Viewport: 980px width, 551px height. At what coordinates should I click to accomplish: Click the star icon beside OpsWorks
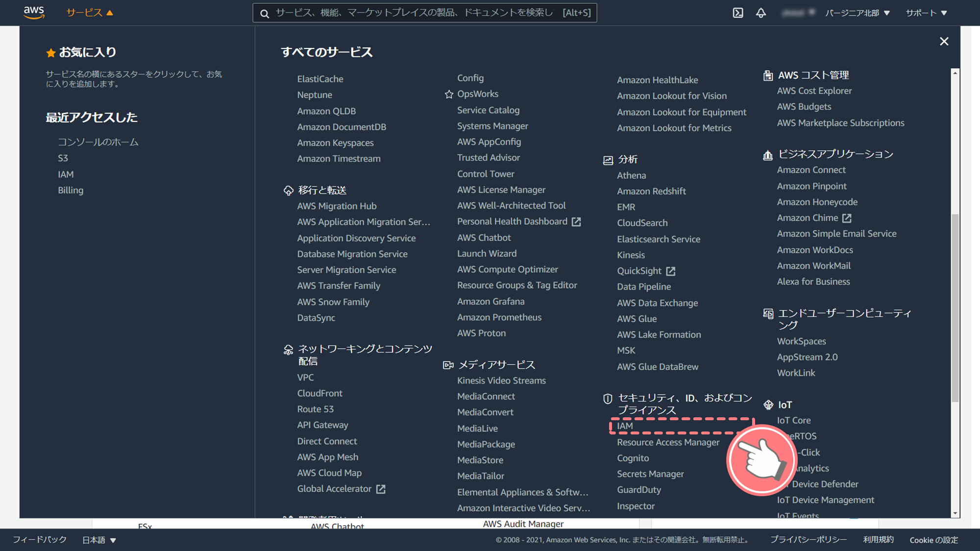coord(449,95)
